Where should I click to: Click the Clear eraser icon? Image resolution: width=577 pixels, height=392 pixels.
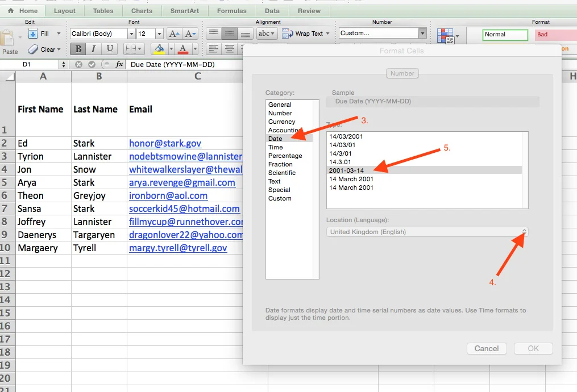click(33, 49)
